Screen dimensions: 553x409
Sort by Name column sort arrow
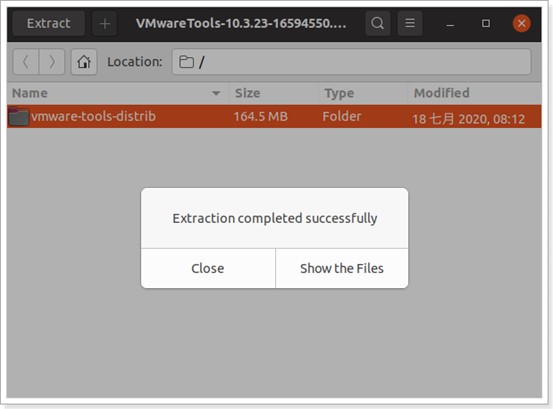point(216,93)
